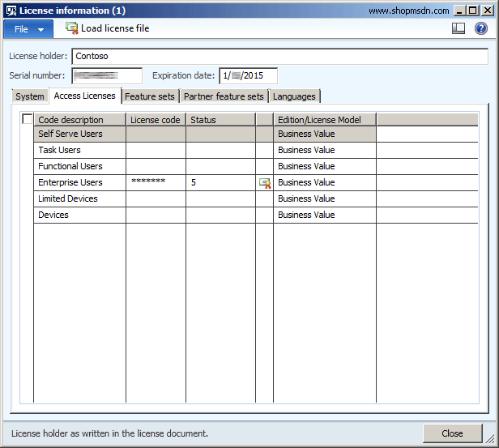Open the Partner feature sets tab

tap(224, 96)
